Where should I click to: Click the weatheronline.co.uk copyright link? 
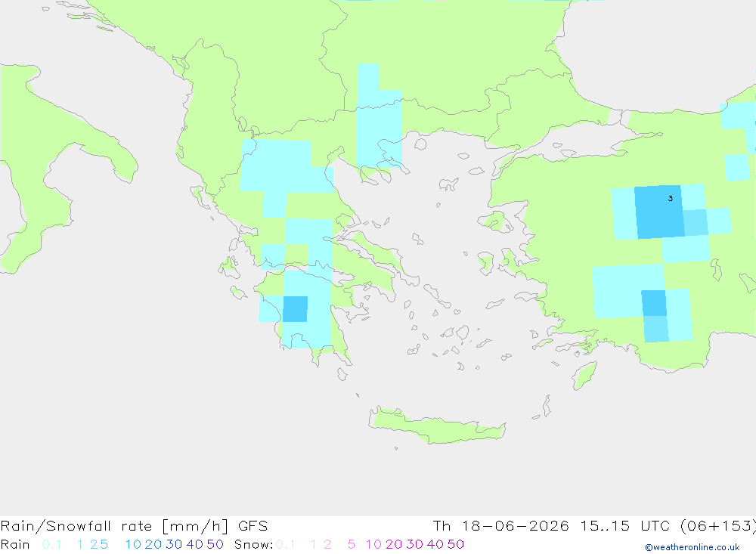(x=692, y=547)
